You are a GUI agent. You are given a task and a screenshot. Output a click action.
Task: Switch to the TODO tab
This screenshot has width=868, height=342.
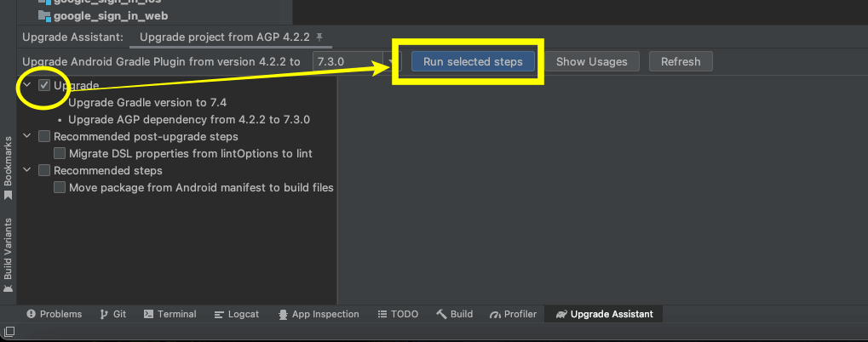coord(398,315)
